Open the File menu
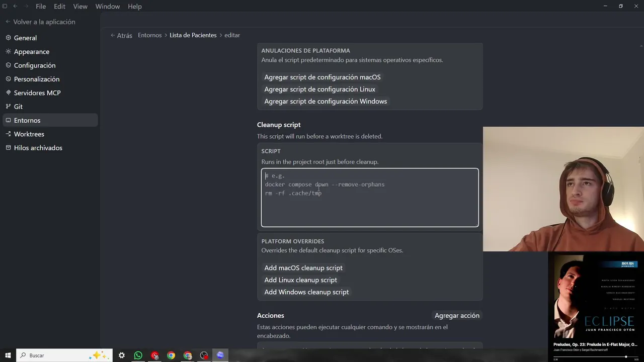644x362 pixels. [41, 7]
